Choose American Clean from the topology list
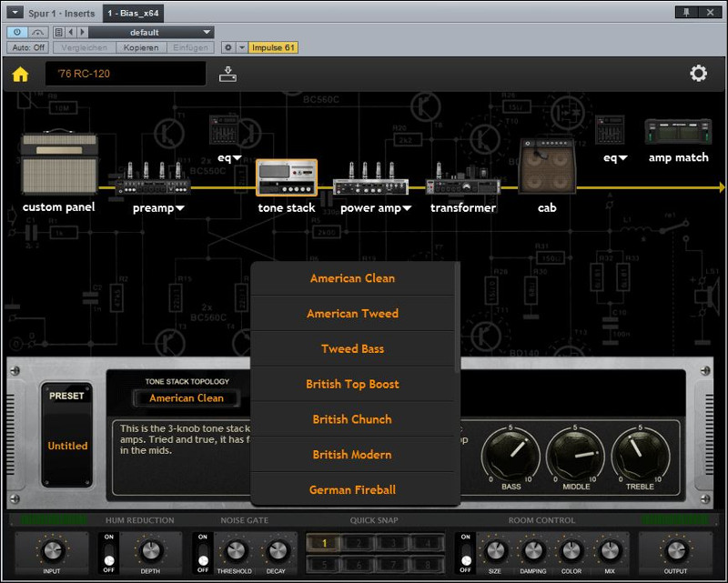 pos(352,278)
